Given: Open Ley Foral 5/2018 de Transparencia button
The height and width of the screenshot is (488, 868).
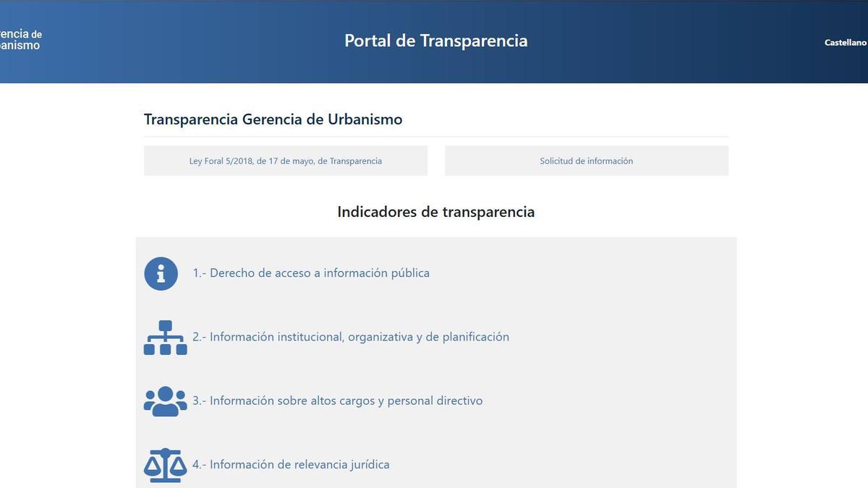Looking at the screenshot, I should [286, 160].
